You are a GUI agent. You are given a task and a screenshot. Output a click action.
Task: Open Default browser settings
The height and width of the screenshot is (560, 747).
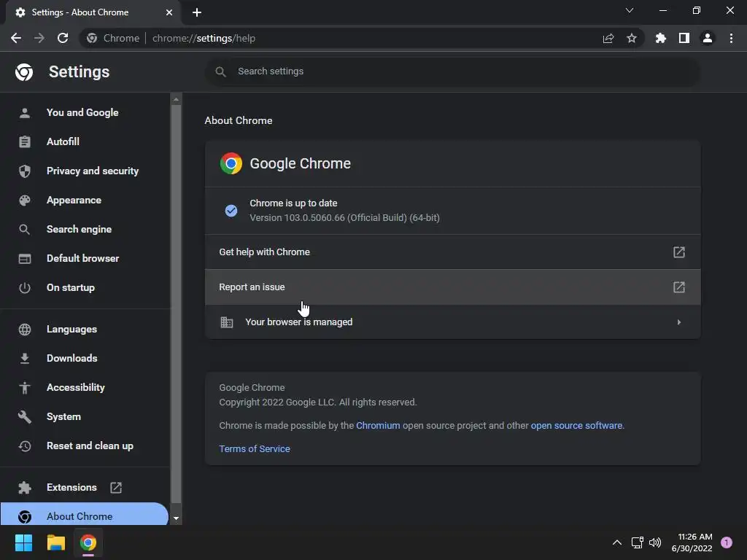pyautogui.click(x=85, y=259)
